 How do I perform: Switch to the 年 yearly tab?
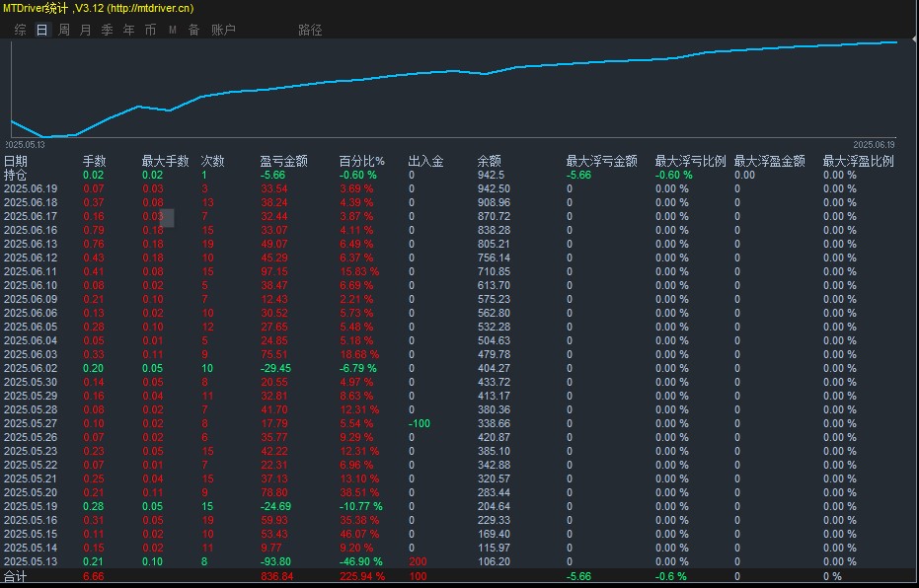coord(129,30)
